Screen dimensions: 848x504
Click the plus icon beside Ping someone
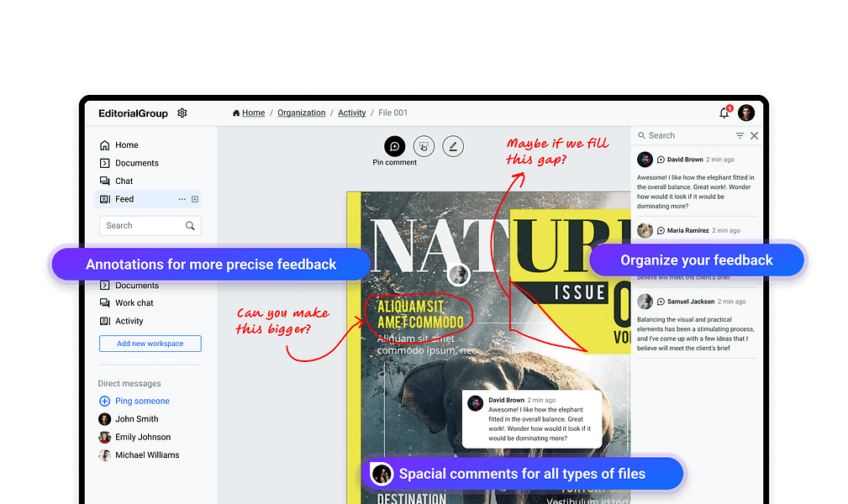105,401
